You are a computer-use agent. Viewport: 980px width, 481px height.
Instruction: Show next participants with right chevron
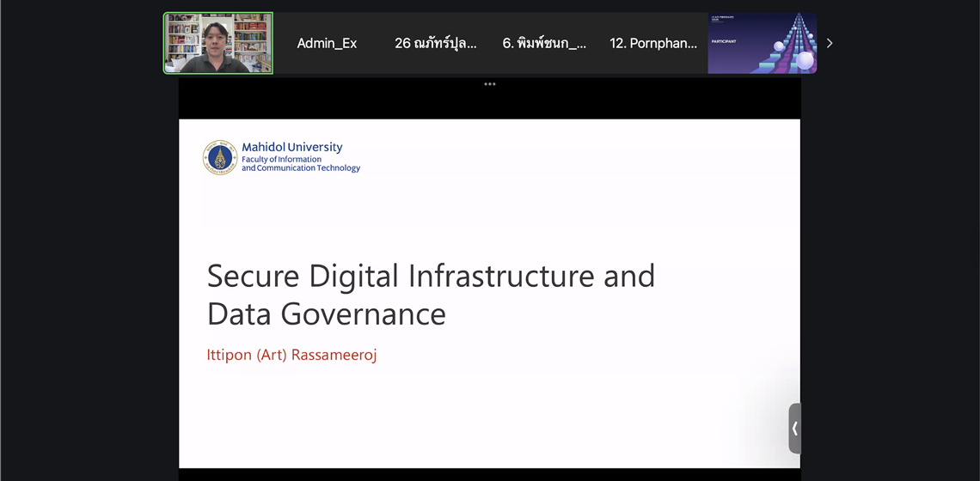(830, 43)
